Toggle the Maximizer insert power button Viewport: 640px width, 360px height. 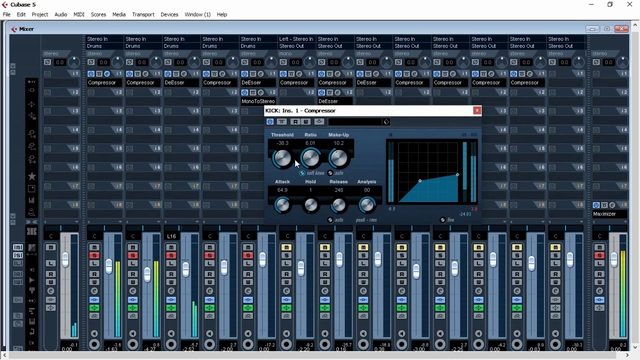pyautogui.click(x=596, y=205)
